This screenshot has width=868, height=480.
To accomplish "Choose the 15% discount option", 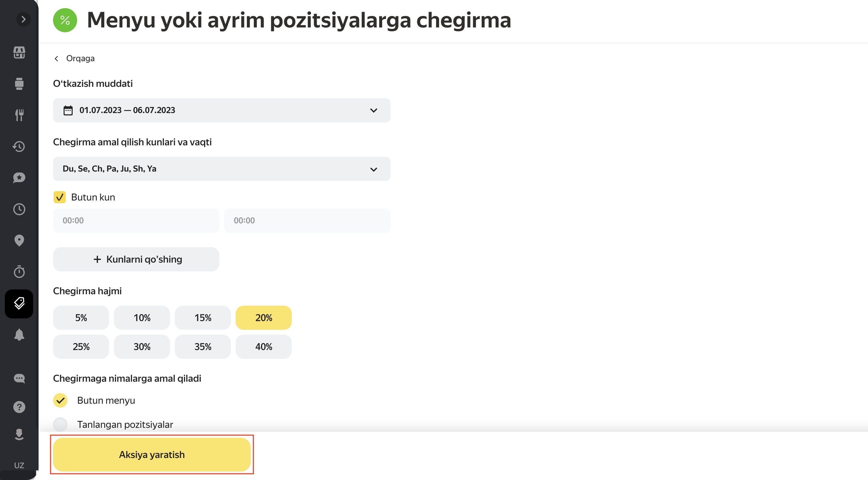I will tap(203, 318).
